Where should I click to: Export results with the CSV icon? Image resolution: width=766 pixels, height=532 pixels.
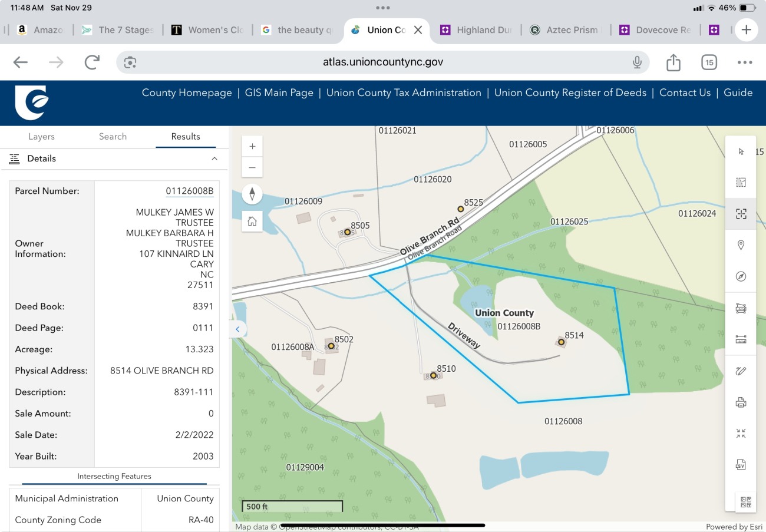(741, 464)
